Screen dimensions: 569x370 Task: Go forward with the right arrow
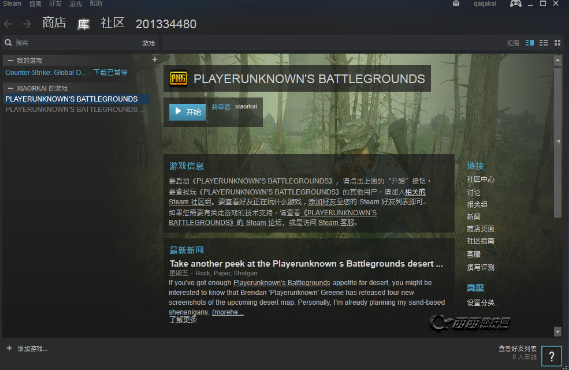(27, 24)
